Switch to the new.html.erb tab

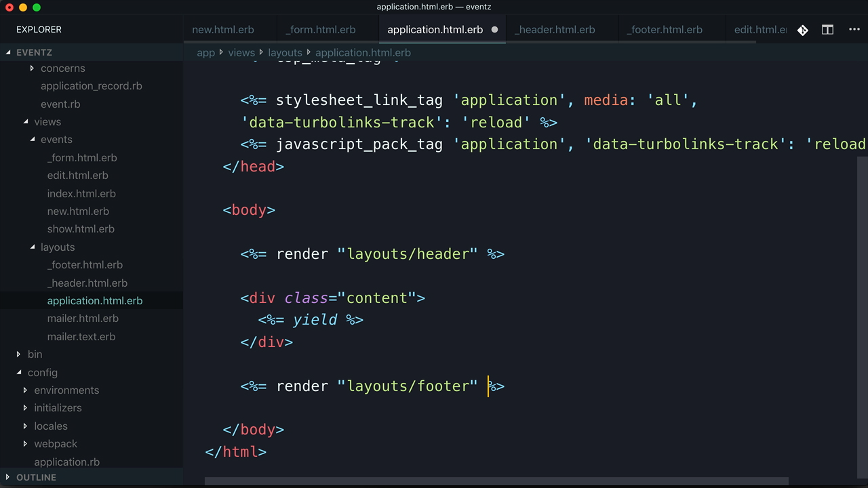[223, 30]
